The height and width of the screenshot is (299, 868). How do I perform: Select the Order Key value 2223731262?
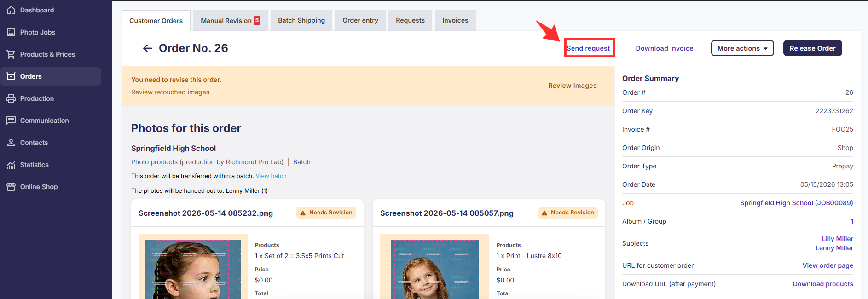point(834,111)
